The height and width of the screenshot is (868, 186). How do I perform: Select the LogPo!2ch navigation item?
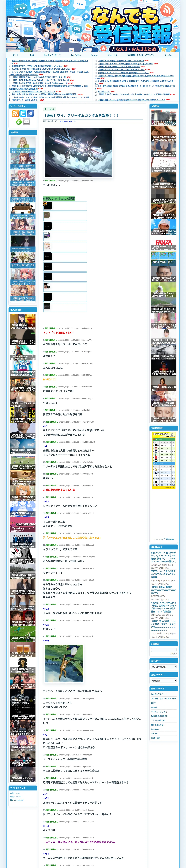click(76, 55)
